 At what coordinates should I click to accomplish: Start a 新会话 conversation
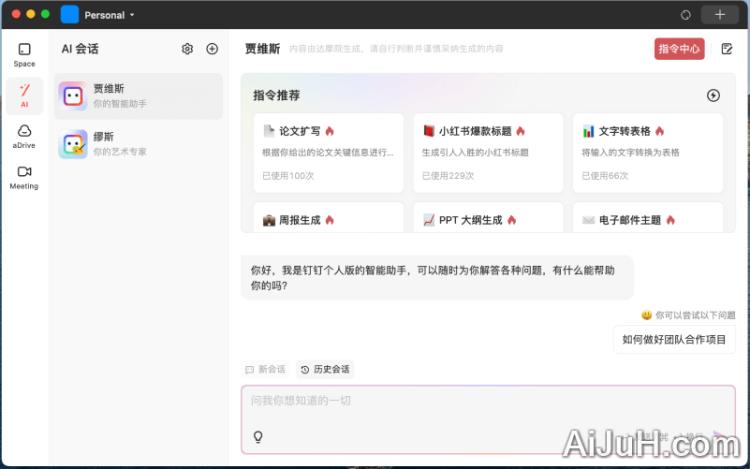coord(266,369)
